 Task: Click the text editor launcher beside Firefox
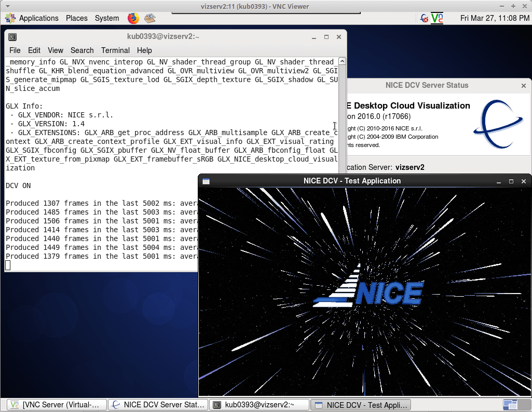(x=150, y=18)
